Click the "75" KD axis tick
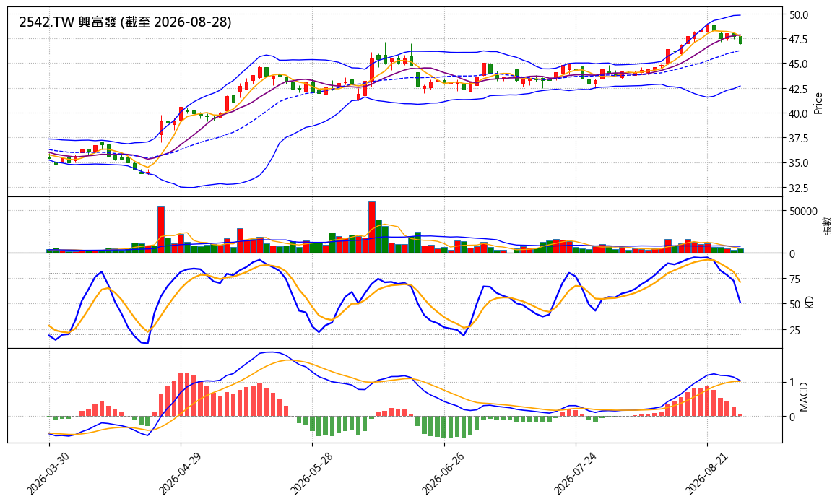 pos(794,279)
